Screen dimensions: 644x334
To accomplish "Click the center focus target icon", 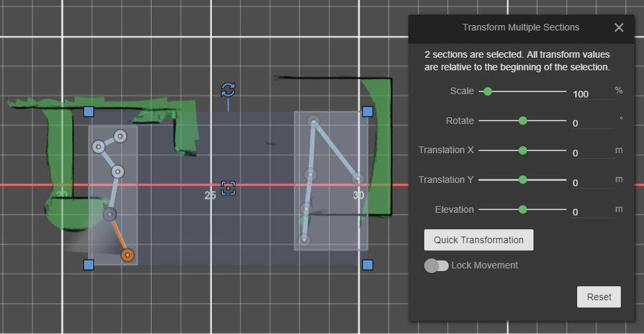I will (x=228, y=188).
